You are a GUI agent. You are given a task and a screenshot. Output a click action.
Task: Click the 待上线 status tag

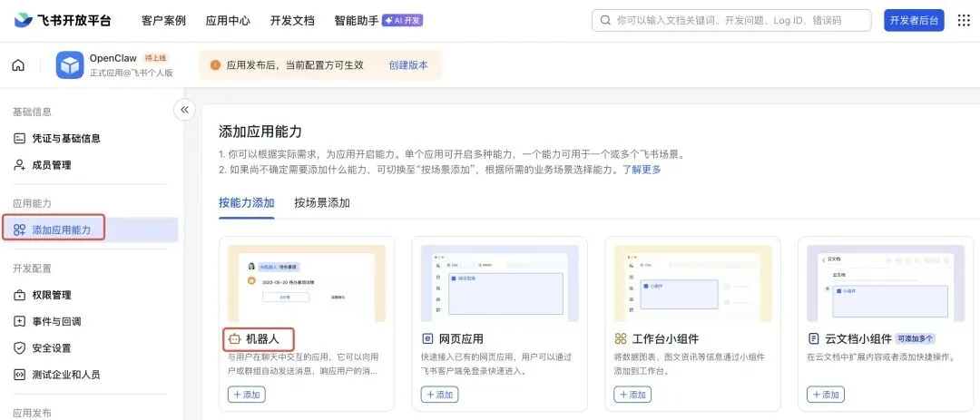[155, 58]
